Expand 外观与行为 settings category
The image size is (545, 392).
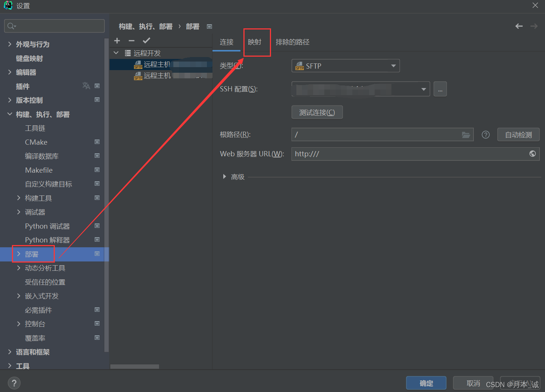pyautogui.click(x=10, y=44)
